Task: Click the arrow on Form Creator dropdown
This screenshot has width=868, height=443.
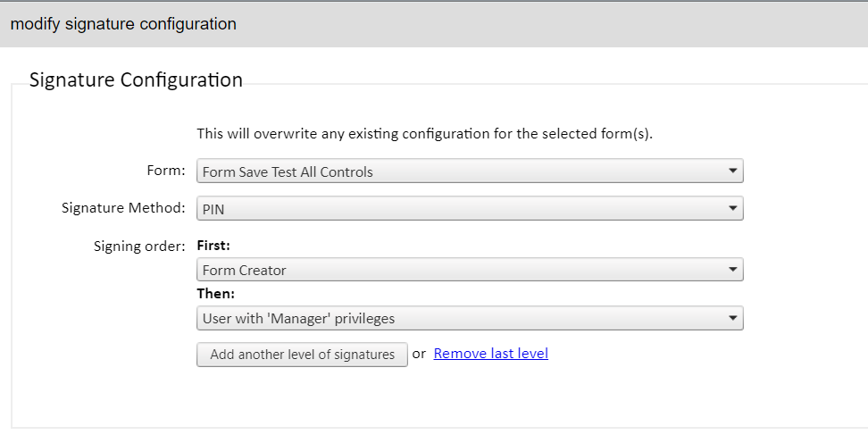Action: (732, 269)
